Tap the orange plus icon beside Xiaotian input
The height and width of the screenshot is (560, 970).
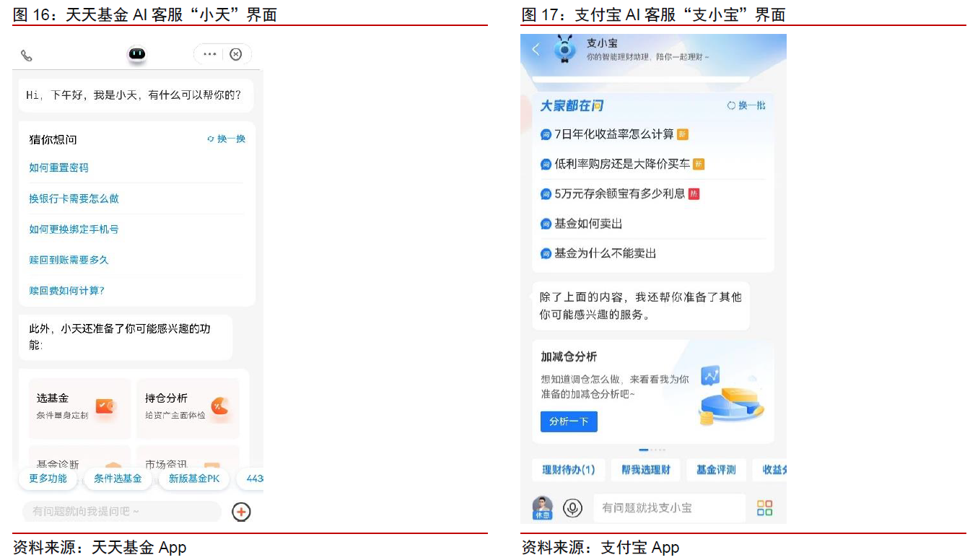(241, 512)
